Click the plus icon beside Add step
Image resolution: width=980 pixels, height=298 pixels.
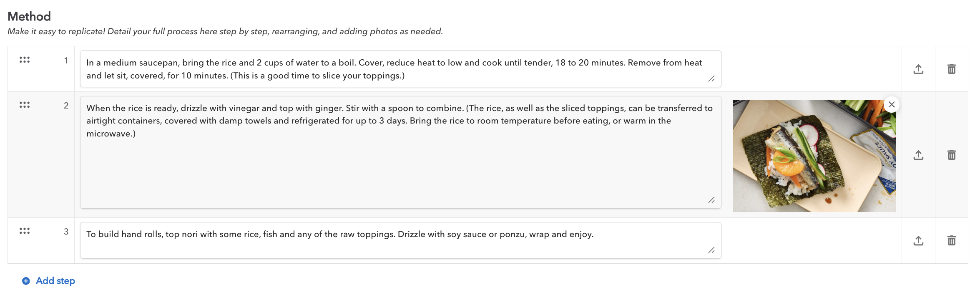tap(25, 280)
